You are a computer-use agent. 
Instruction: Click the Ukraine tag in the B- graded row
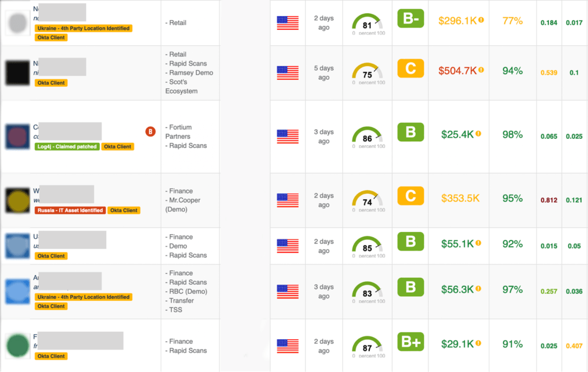(x=83, y=28)
